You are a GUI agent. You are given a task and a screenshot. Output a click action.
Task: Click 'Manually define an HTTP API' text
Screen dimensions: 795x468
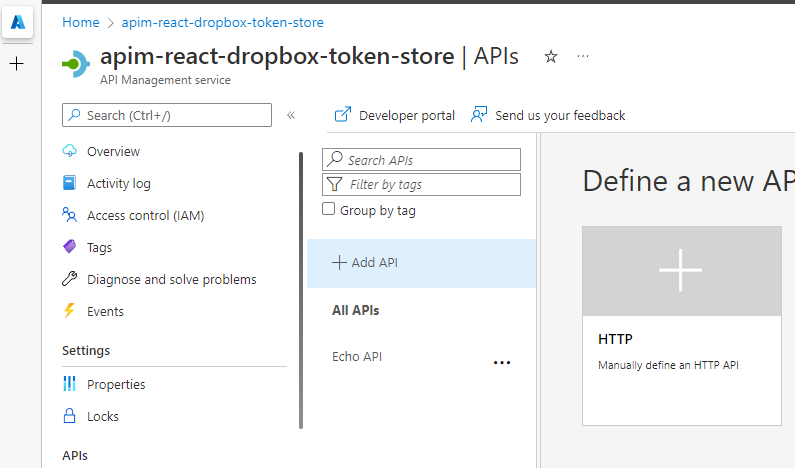tap(668, 365)
